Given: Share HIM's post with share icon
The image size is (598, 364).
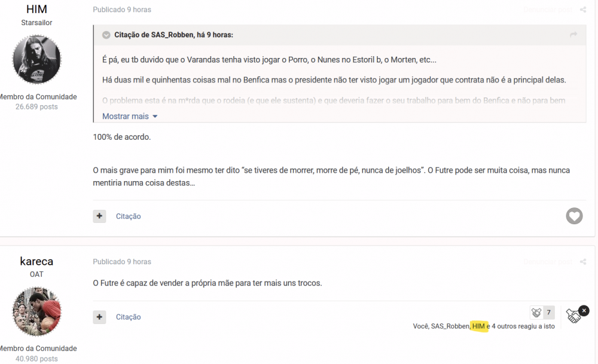Looking at the screenshot, I should 582,10.
